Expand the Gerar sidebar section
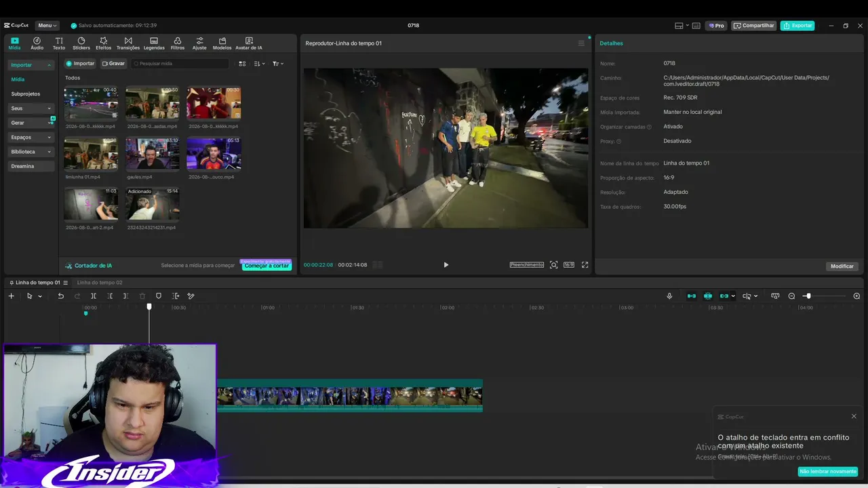This screenshot has width=868, height=488. click(31, 123)
